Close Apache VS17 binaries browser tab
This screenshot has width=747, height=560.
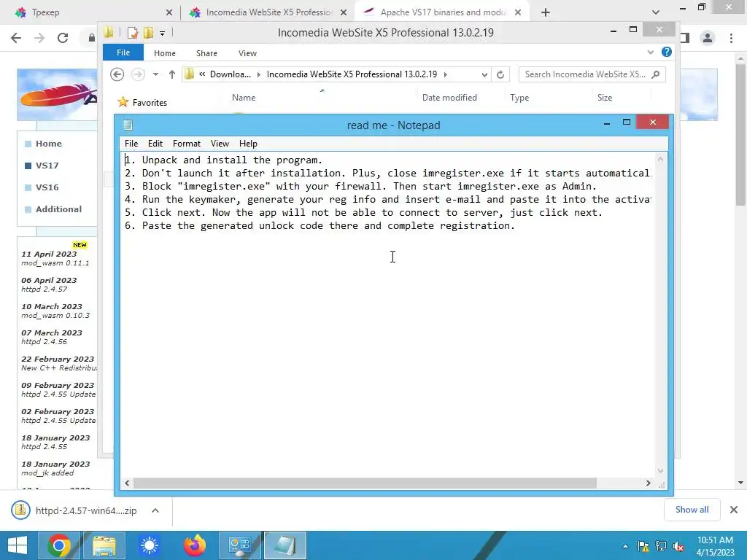pos(518,12)
